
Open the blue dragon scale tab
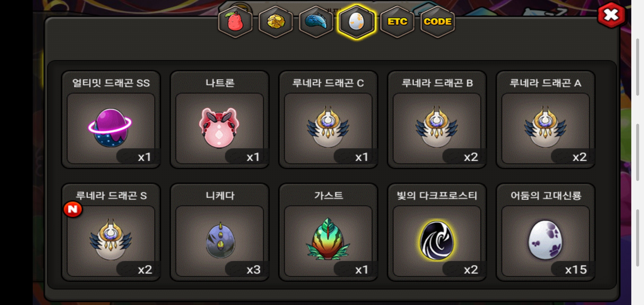316,21
